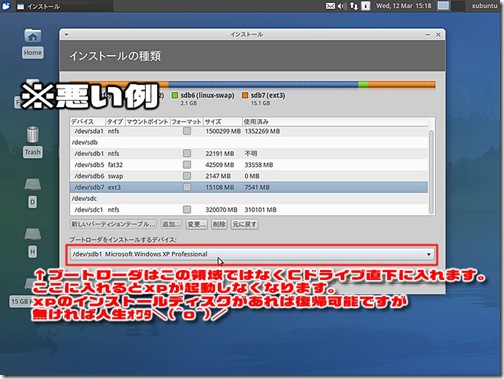Click the 変更 button
The height and width of the screenshot is (379, 504).
pos(197,224)
